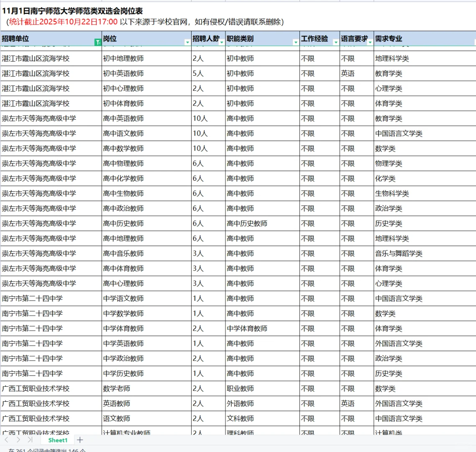This screenshot has width=476, height=452.
Task: Select the 高中语文教师 cell
Action: coord(146,134)
